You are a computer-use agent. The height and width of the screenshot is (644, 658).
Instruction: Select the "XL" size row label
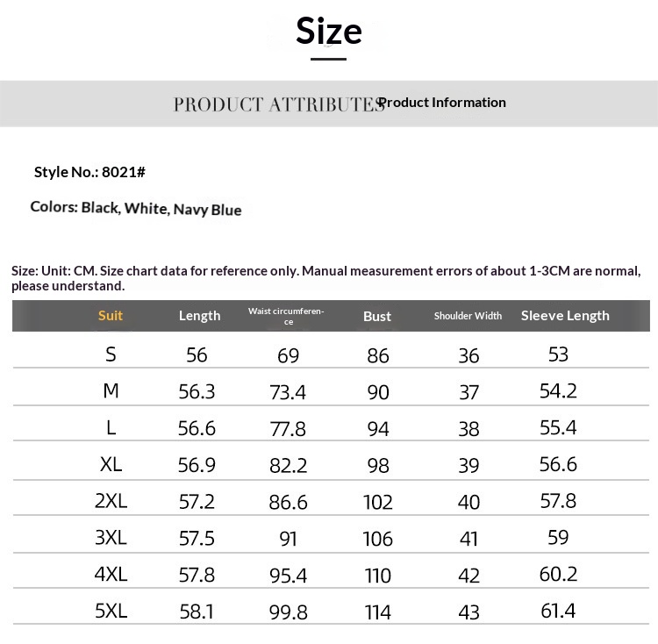(111, 464)
